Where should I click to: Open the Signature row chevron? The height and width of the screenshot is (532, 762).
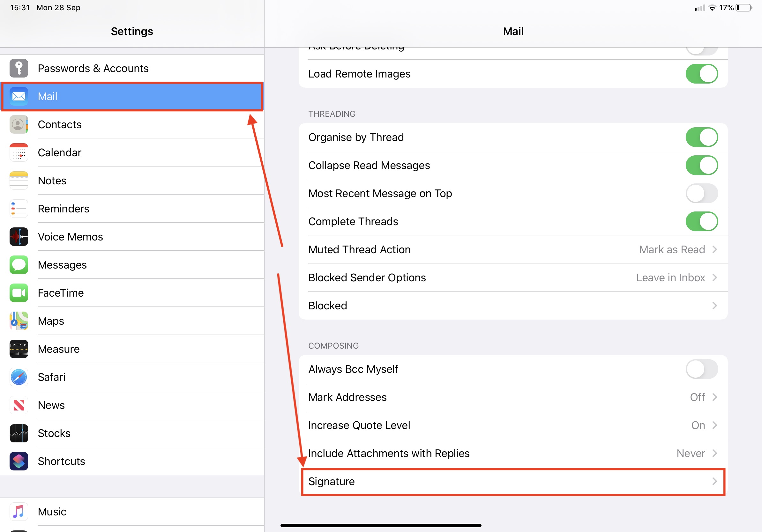click(x=714, y=482)
